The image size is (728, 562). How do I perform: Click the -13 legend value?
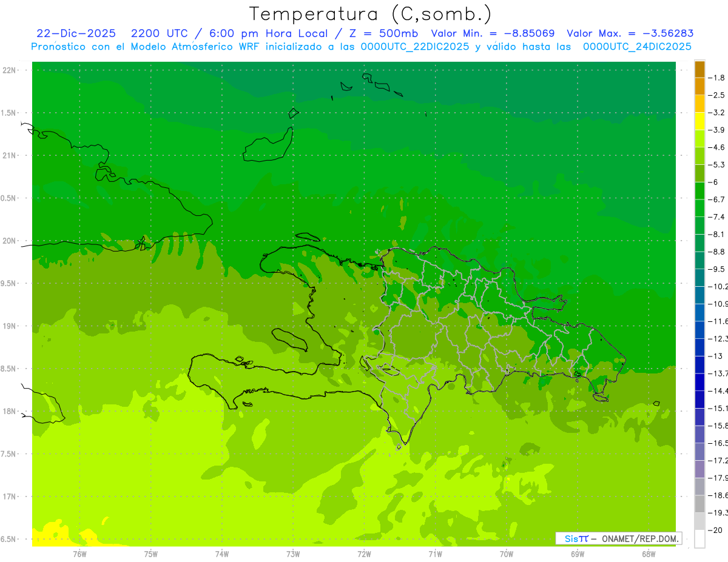[x=716, y=356]
